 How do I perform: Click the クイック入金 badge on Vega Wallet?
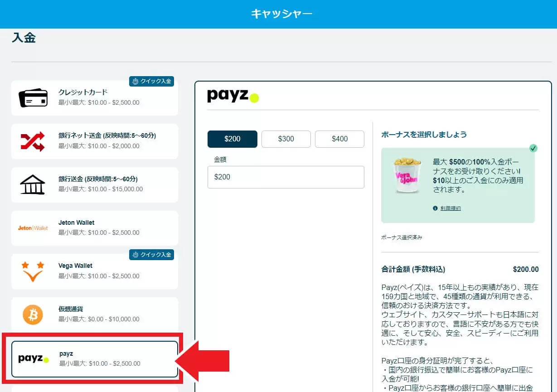(152, 255)
